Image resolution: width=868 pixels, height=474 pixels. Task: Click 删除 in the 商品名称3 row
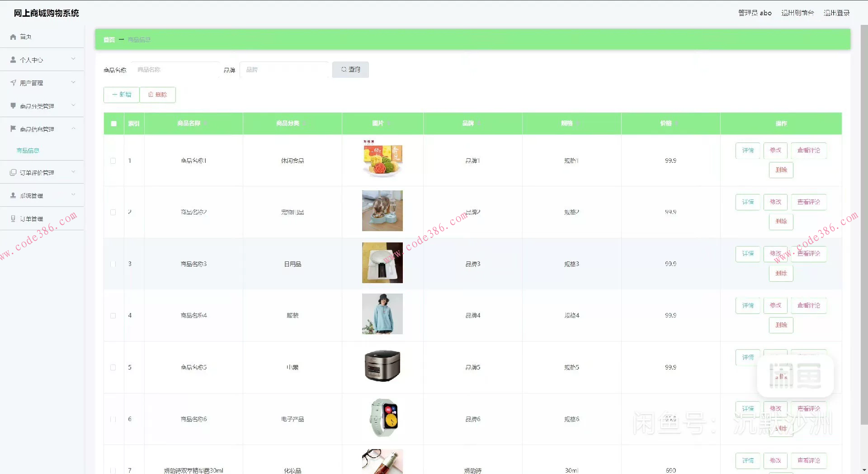pos(781,274)
